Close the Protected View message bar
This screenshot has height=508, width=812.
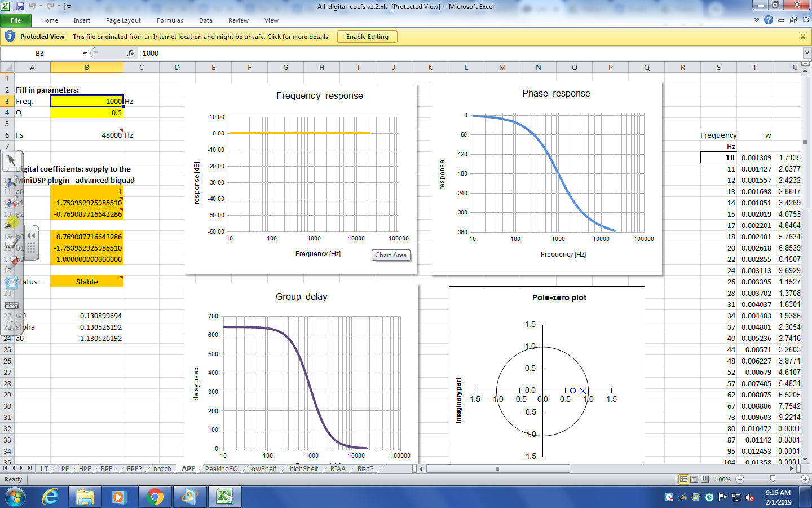(802, 37)
